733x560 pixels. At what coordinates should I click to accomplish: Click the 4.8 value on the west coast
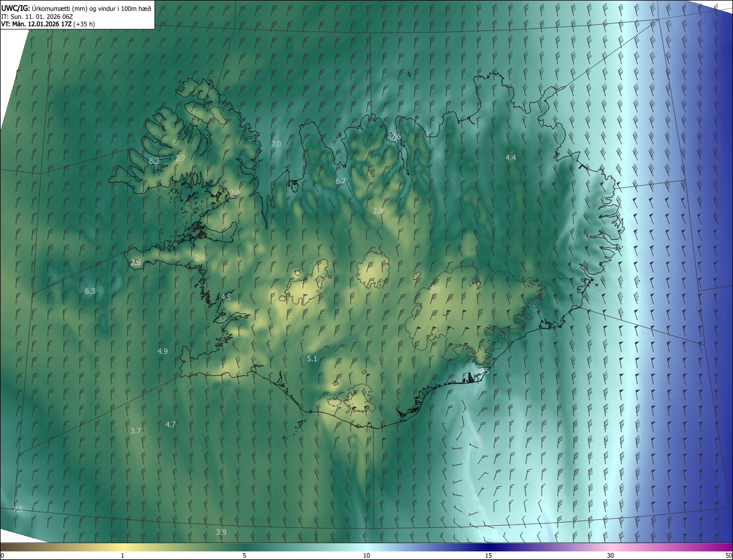[226, 297]
